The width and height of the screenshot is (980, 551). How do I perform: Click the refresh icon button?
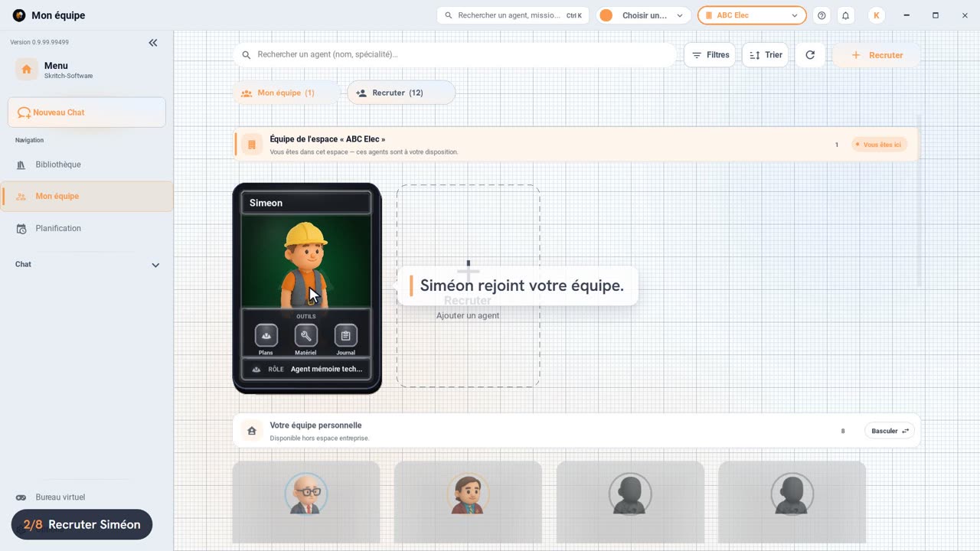[810, 55]
